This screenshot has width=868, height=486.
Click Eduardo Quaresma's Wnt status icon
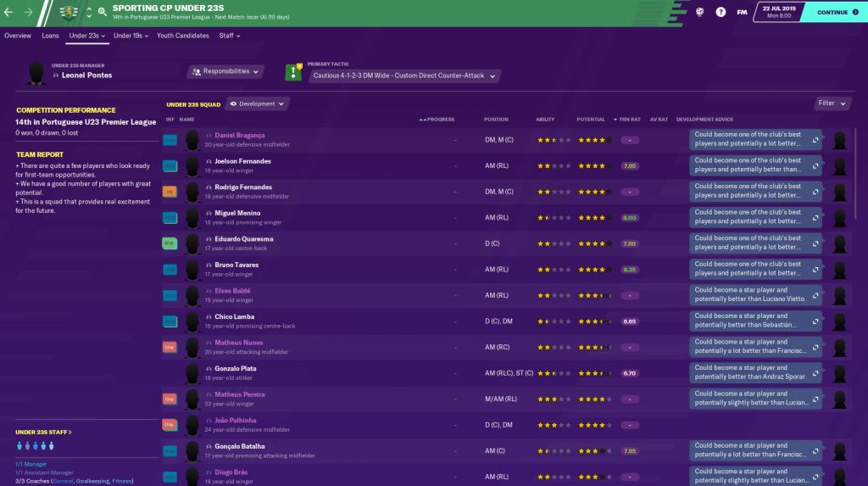coord(170,243)
